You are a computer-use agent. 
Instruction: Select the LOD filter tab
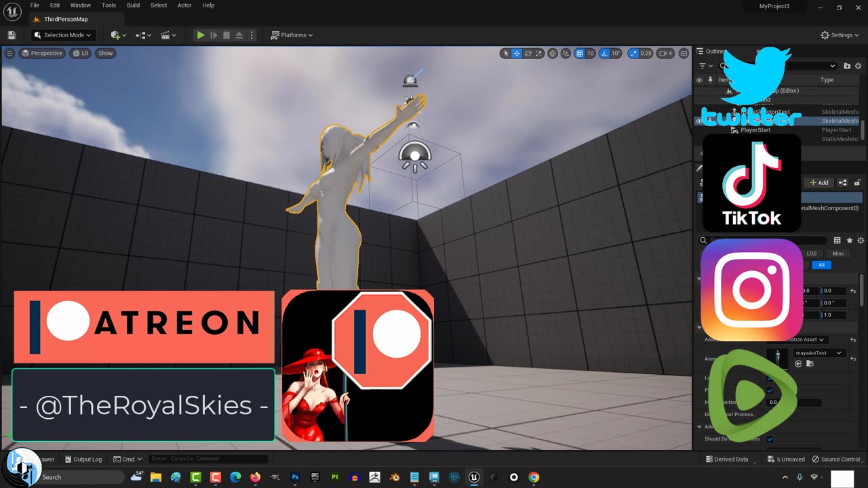click(812, 253)
